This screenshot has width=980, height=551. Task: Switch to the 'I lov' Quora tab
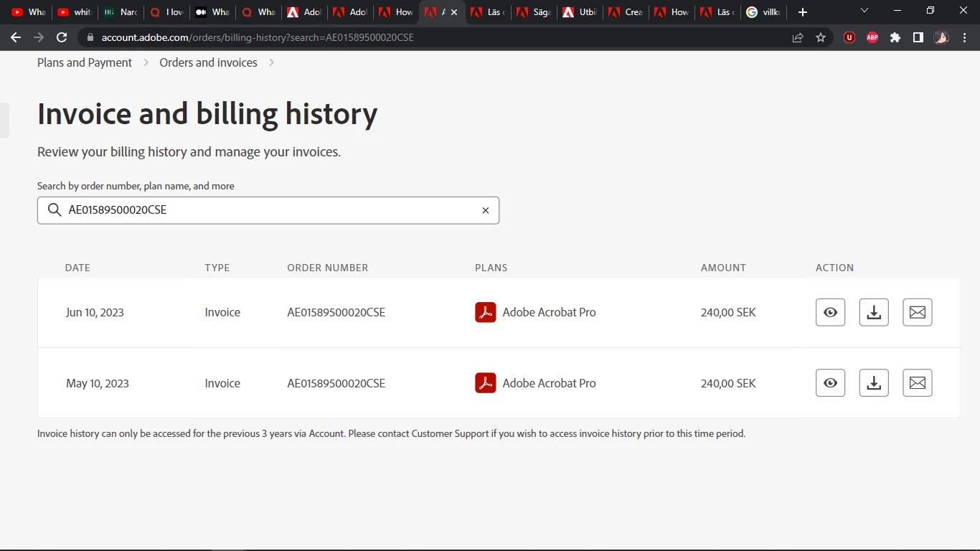pyautogui.click(x=166, y=12)
